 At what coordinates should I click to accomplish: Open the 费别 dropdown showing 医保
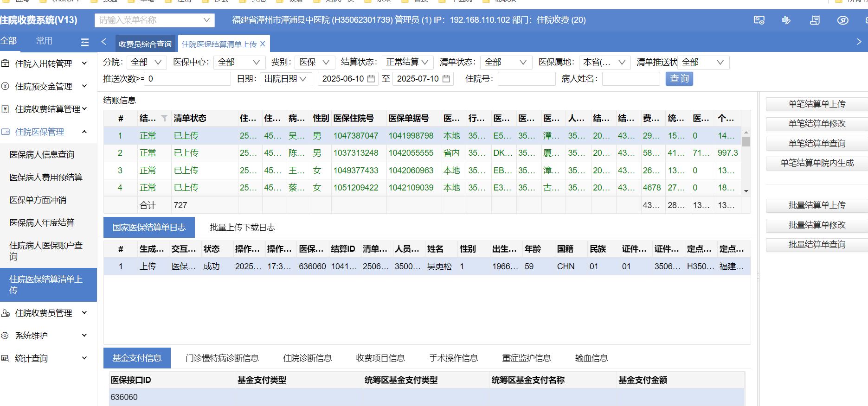click(x=315, y=62)
